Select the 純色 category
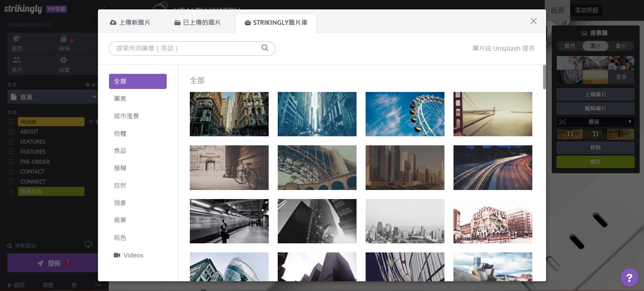Viewport: 644px width, 291px height. (x=120, y=238)
